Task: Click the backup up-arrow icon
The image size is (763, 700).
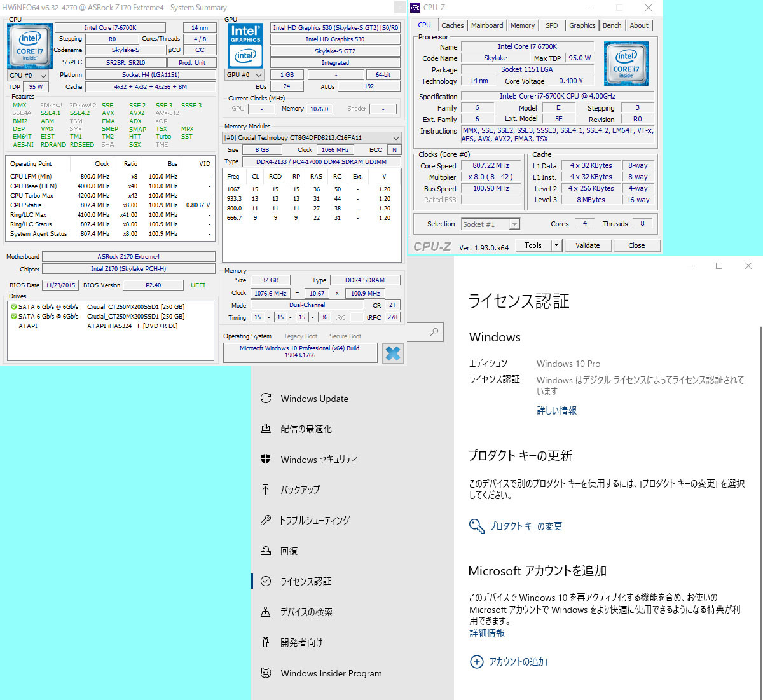Action: [266, 490]
